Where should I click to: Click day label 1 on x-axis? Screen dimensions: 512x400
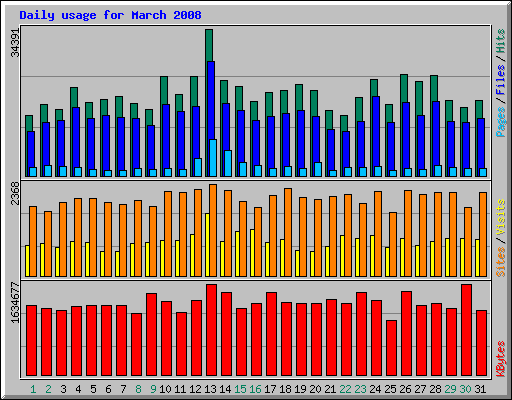(33, 389)
